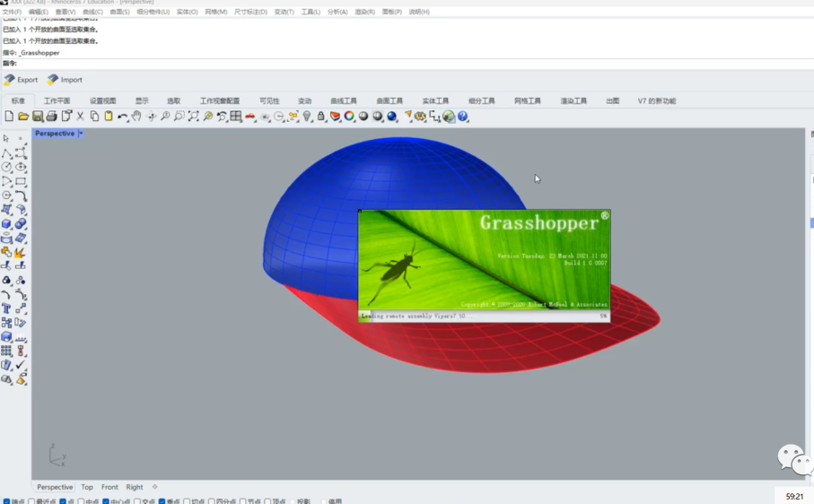Click the Print icon in toolbar

[x=52, y=117]
